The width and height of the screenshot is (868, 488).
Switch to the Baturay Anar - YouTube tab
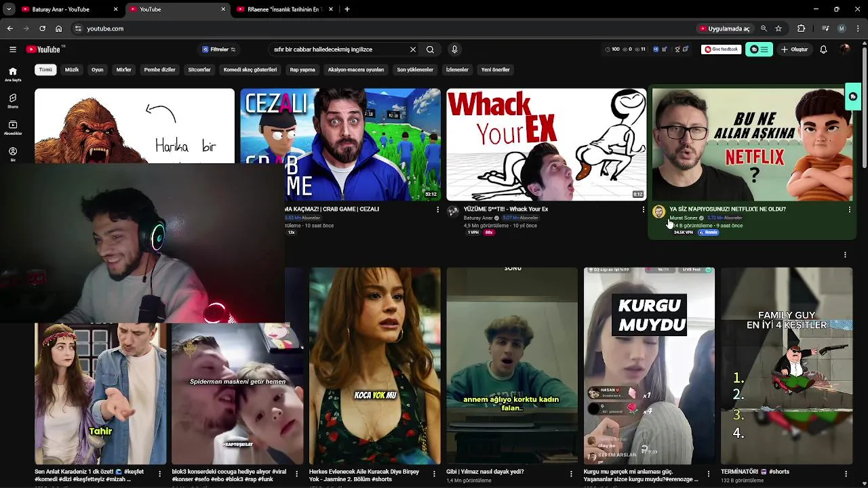pos(71,9)
